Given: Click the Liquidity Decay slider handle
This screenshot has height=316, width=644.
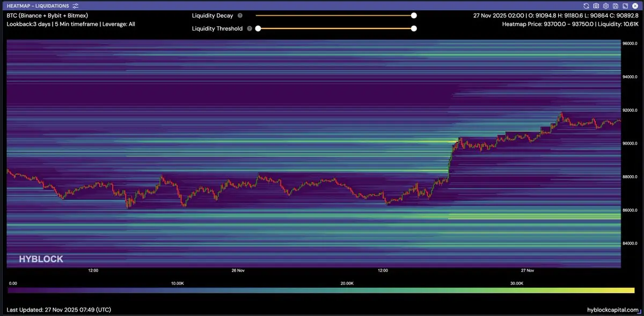Looking at the screenshot, I should [x=414, y=16].
